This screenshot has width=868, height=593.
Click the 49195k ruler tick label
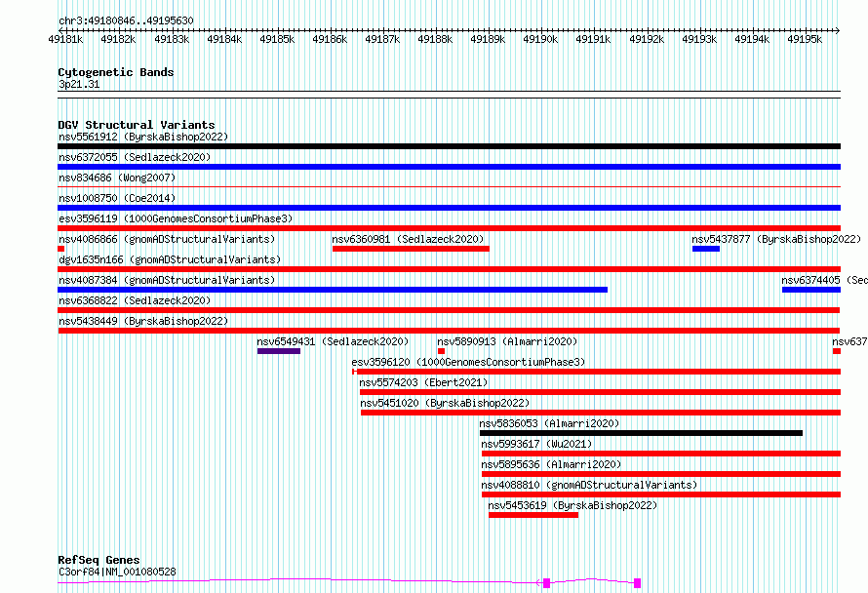click(805, 39)
